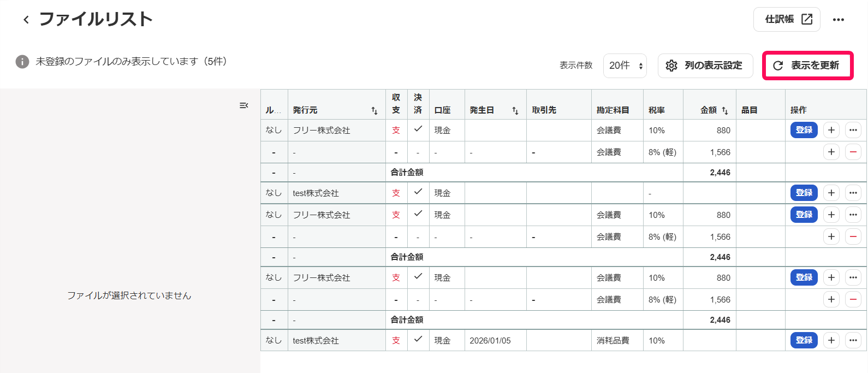Click 登録 on the first フリー株式会社 row
Image resolution: width=868 pixels, height=373 pixels.
(804, 130)
